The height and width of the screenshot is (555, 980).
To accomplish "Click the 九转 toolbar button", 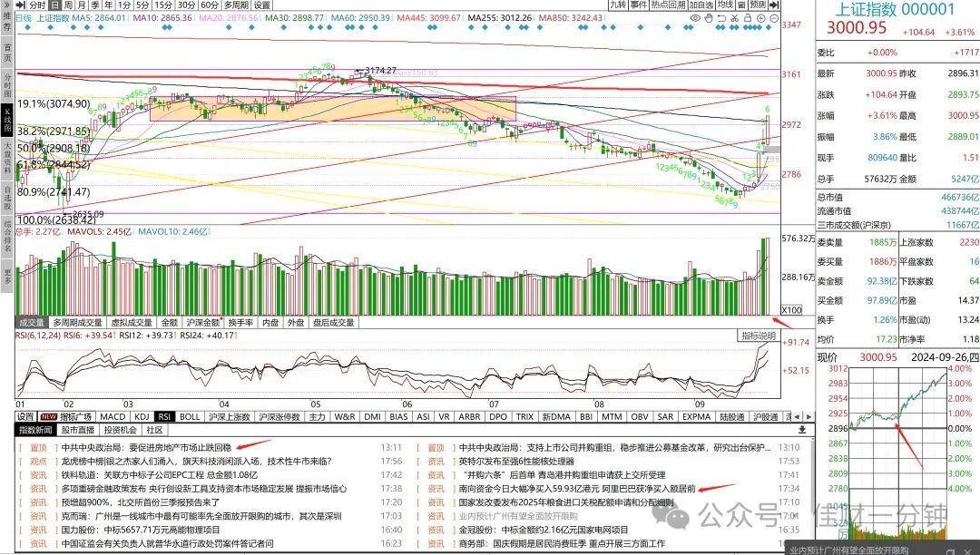I will pyautogui.click(x=618, y=5).
